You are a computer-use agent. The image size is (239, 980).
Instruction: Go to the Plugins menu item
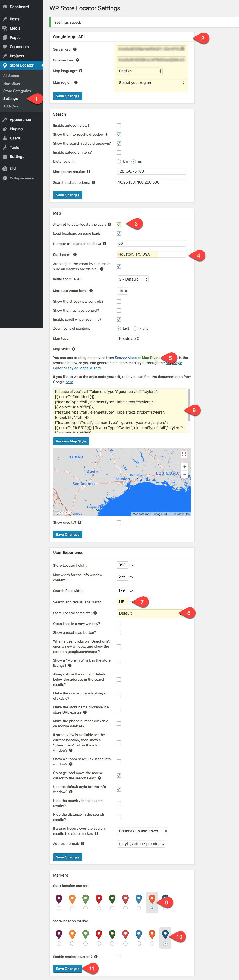click(16, 129)
